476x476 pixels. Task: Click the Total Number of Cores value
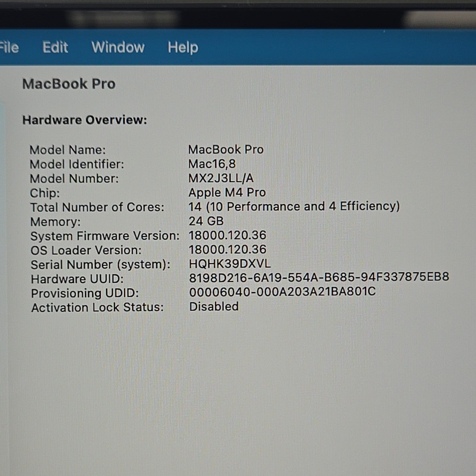(x=294, y=207)
